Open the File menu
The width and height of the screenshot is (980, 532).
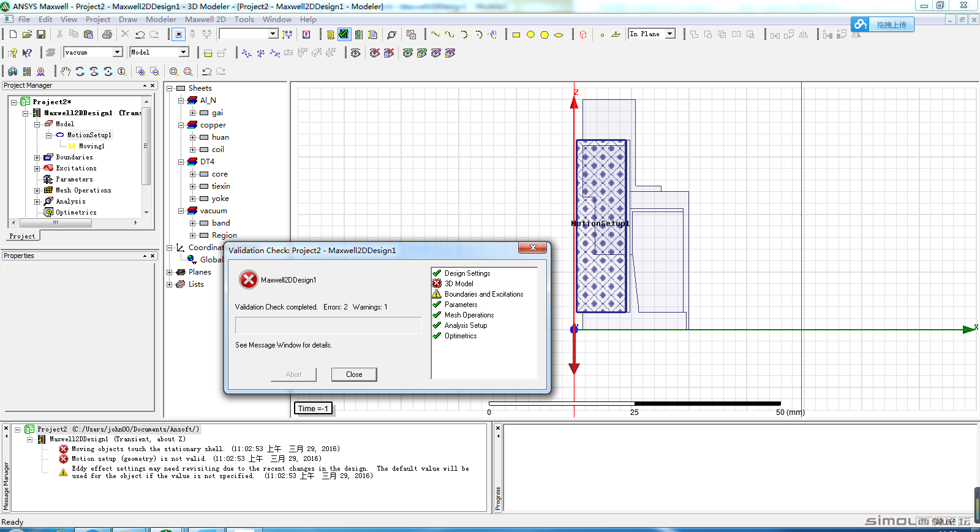24,19
